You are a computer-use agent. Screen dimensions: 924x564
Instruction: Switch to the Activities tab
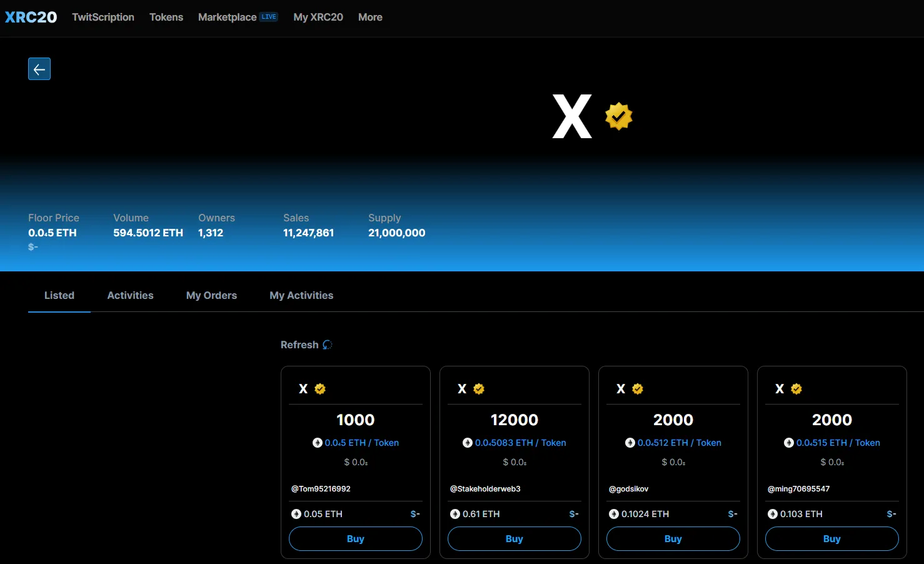(130, 295)
